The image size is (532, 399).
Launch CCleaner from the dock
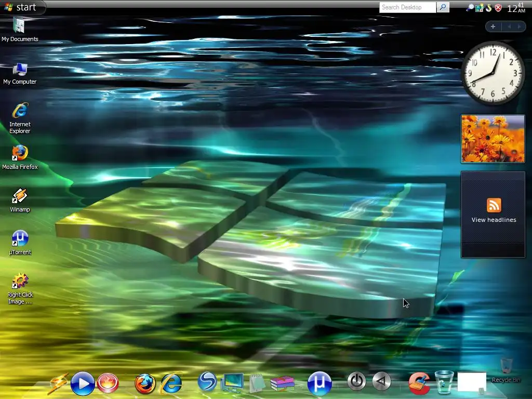point(419,383)
